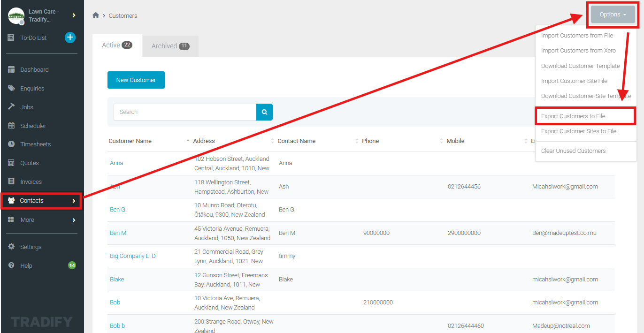The height and width of the screenshot is (333, 644).
Task: Open the Help question mark item
Action: [x=11, y=265]
